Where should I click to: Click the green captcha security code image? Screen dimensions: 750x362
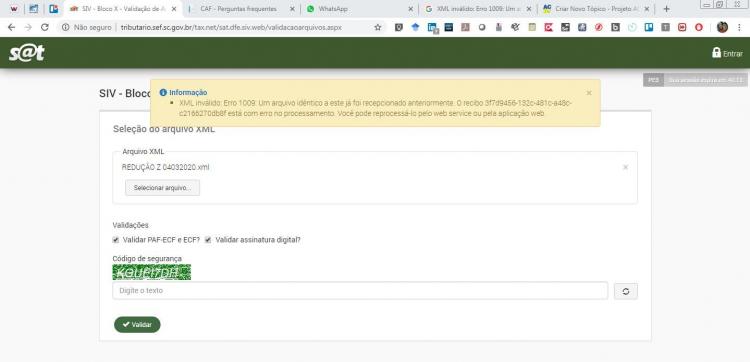pyautogui.click(x=152, y=272)
